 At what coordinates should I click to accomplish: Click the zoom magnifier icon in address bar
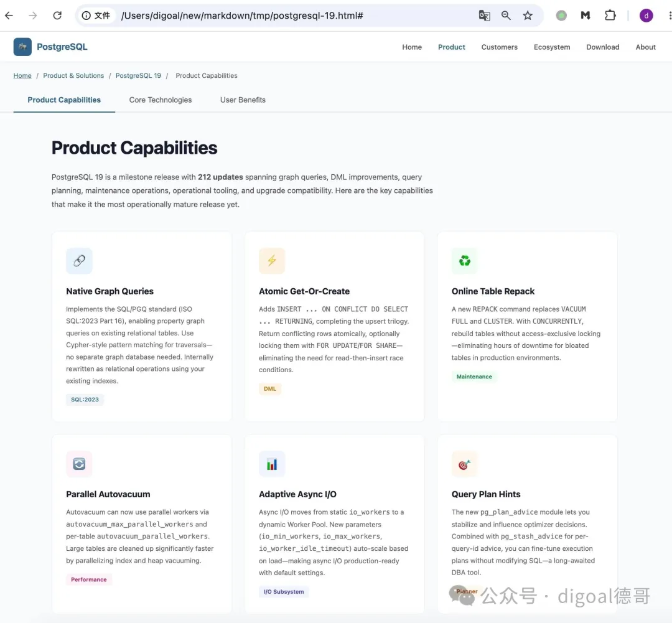point(506,16)
